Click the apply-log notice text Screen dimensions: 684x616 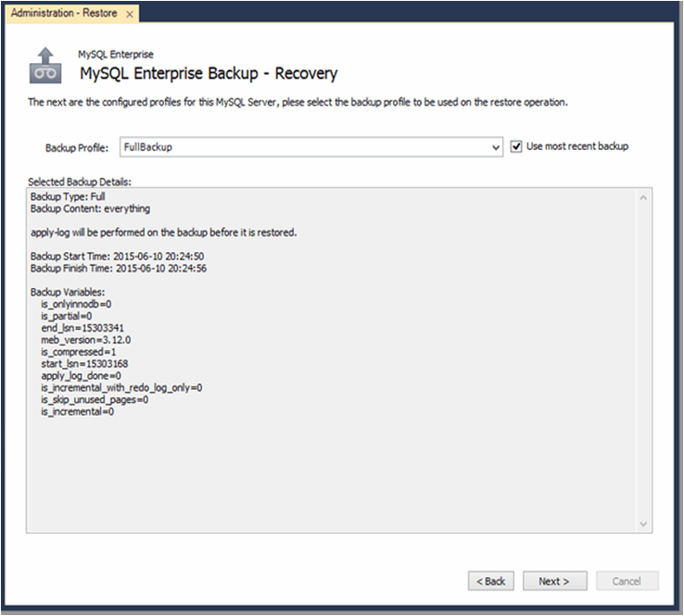pyautogui.click(x=163, y=233)
